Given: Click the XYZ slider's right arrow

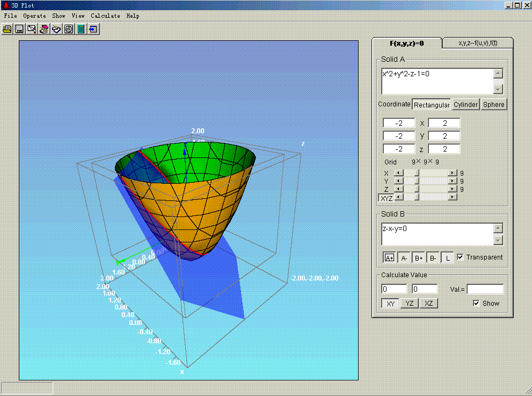Looking at the screenshot, I should pyautogui.click(x=453, y=197).
